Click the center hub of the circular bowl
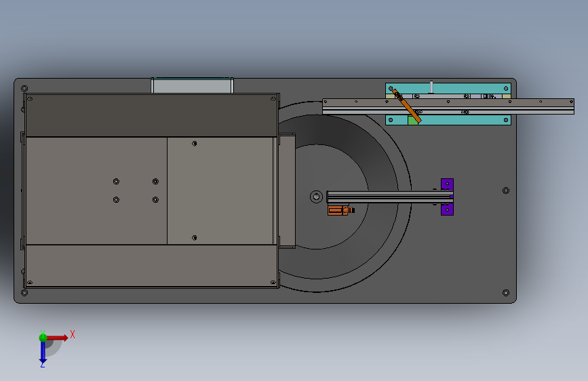 point(316,197)
